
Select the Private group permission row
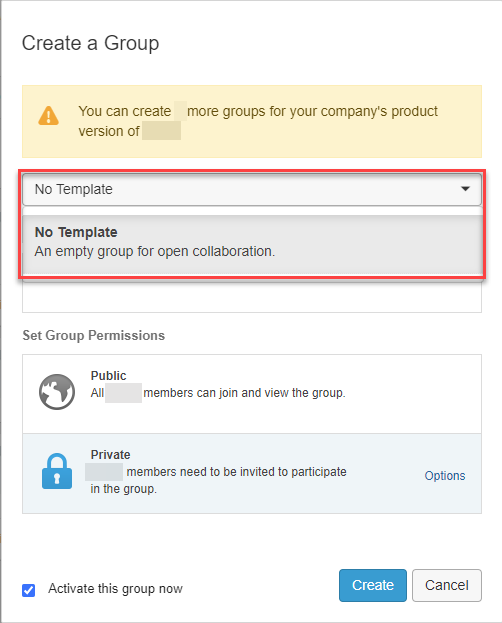click(x=252, y=473)
